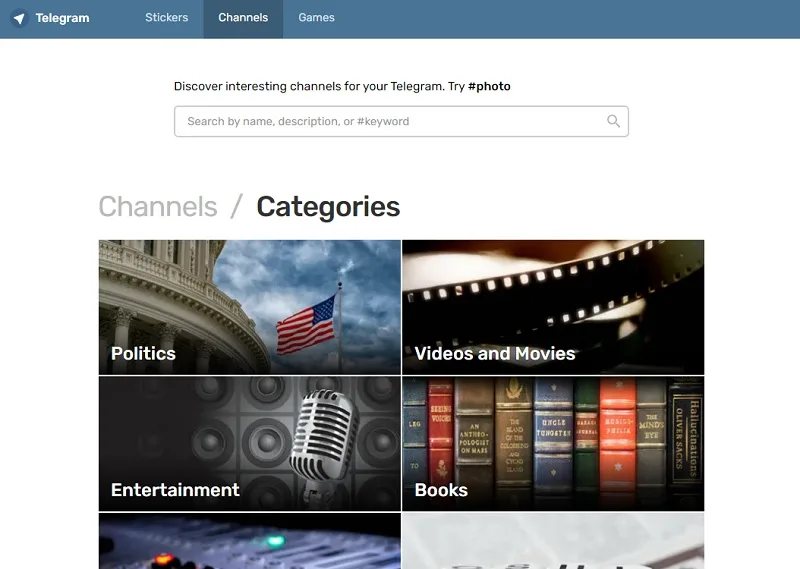Select the Categories breadcrumb heading
Screen dimensions: 800x569
pos(328,207)
